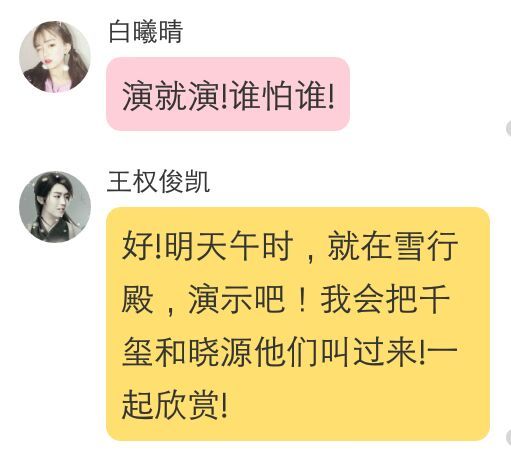Tap the gray circle icon beside yellow bubble
The image size is (511, 462).
pyautogui.click(x=508, y=437)
